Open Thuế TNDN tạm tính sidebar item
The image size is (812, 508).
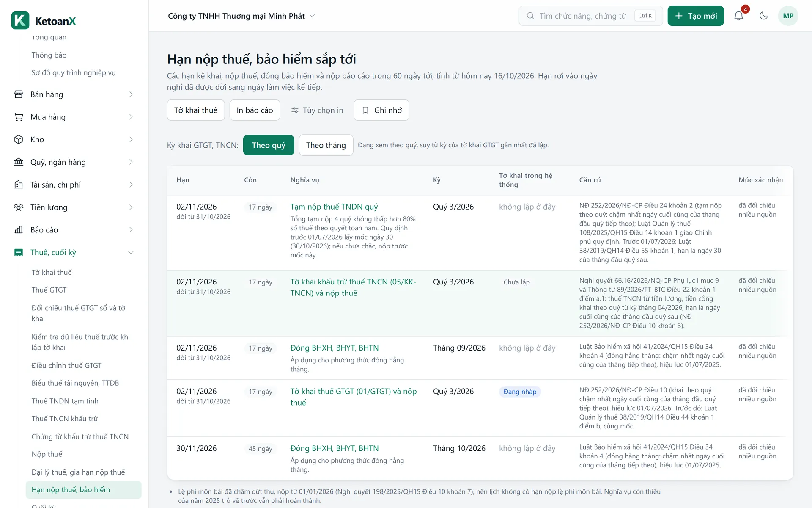click(x=65, y=401)
